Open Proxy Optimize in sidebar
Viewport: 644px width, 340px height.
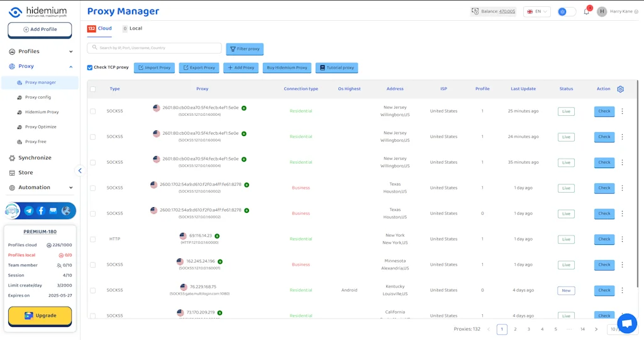coord(40,127)
